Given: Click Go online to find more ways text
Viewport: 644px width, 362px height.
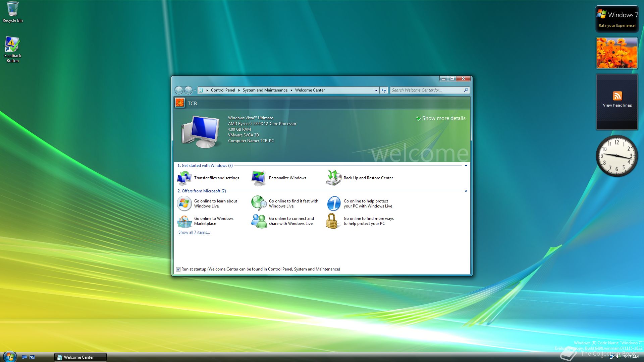Looking at the screenshot, I should click(369, 221).
